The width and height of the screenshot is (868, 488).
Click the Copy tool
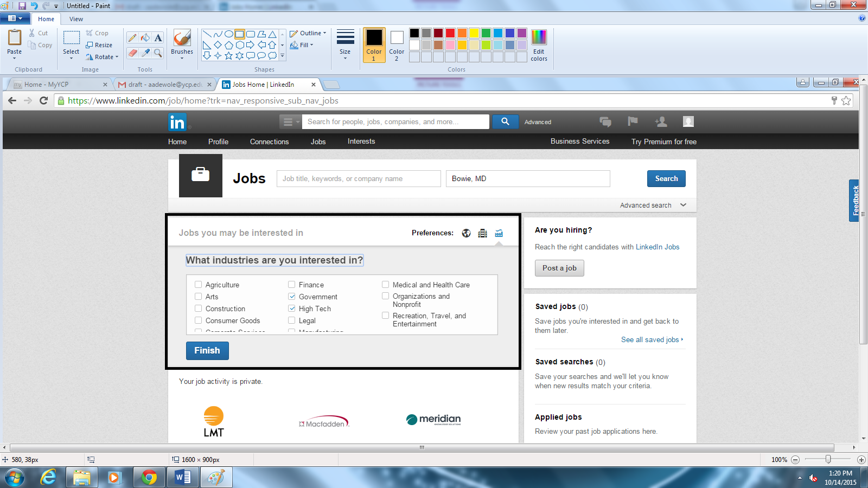coord(40,45)
